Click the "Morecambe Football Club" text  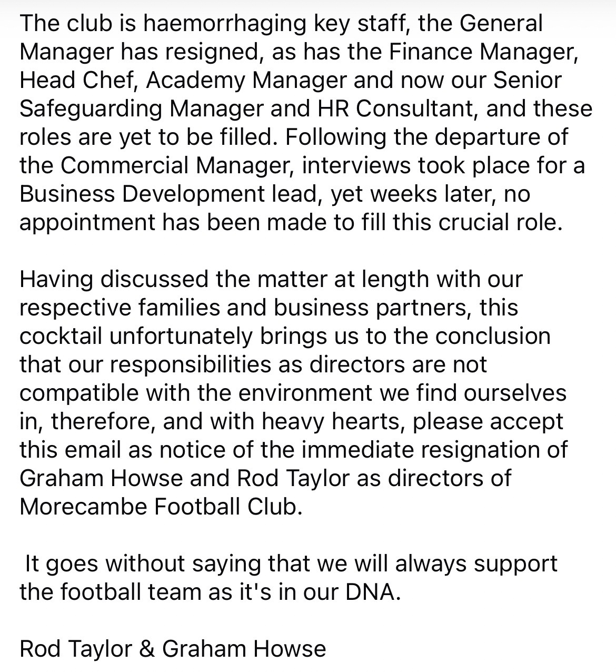[161, 507]
